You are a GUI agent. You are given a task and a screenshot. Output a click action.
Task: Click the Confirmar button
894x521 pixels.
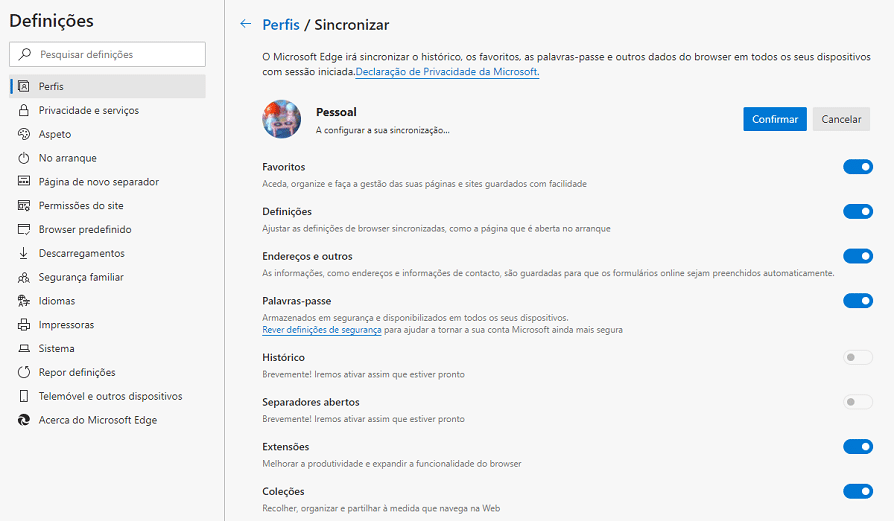[775, 119]
